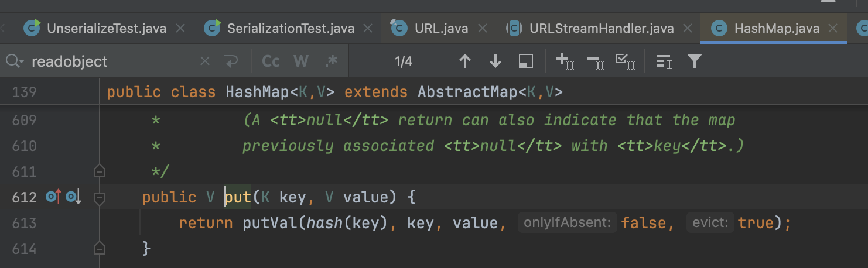Click the overridden-by gutter icon at line 612

[x=74, y=197]
